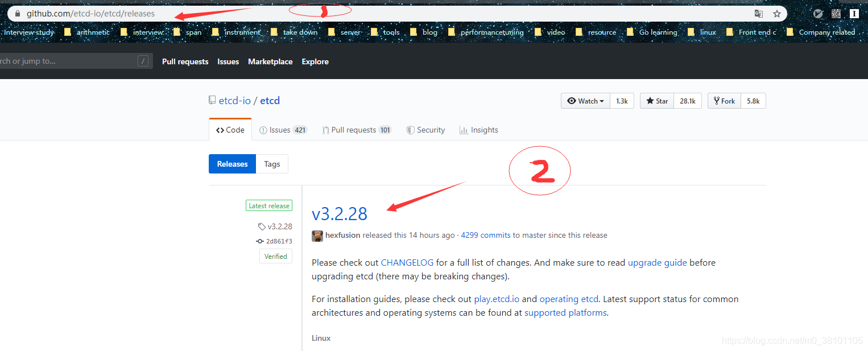Open the 'performancetuning' bookmark folder

click(x=486, y=32)
